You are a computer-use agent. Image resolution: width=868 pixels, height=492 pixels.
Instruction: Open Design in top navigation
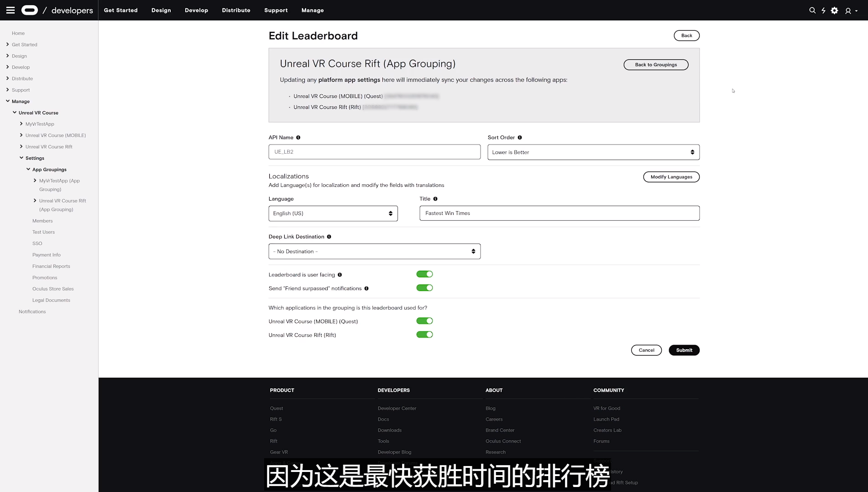161,10
